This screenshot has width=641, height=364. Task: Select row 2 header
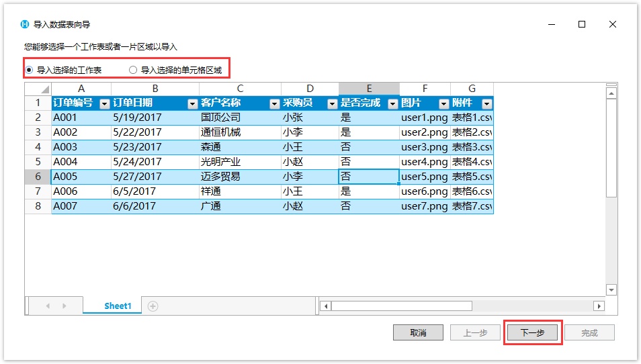pyautogui.click(x=38, y=118)
